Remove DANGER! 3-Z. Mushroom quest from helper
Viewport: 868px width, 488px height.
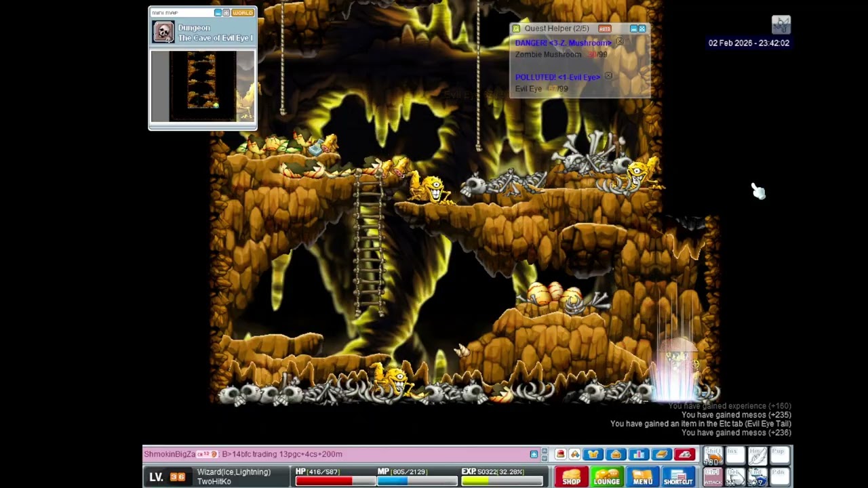(619, 41)
